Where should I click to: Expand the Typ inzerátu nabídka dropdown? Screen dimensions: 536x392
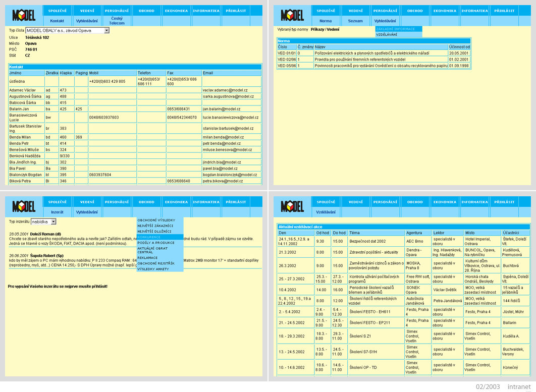pos(53,222)
